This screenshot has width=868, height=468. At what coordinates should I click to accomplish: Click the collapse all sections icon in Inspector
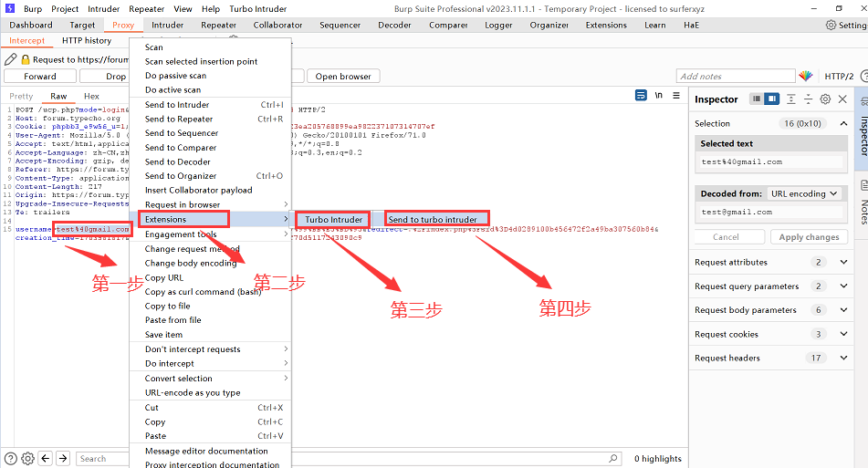point(808,99)
